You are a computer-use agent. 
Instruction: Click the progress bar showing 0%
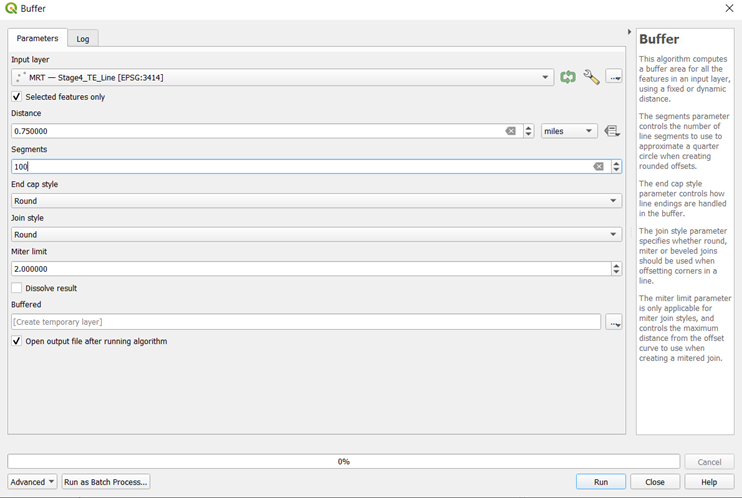(343, 462)
